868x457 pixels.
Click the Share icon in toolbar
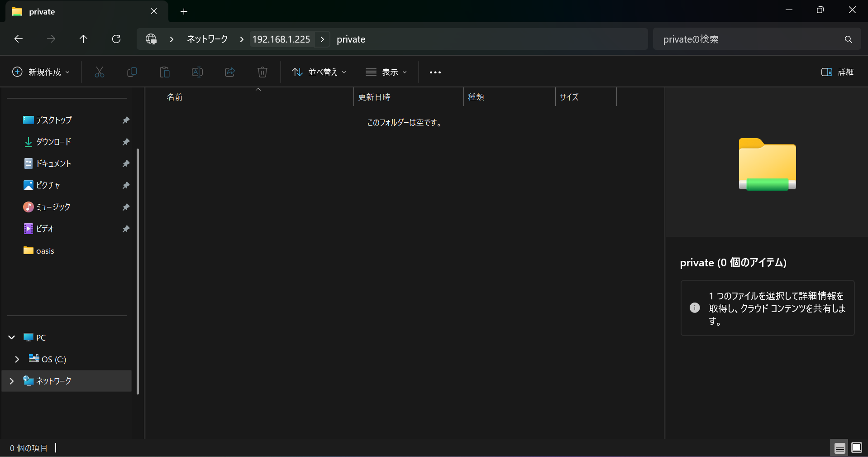[x=230, y=72]
